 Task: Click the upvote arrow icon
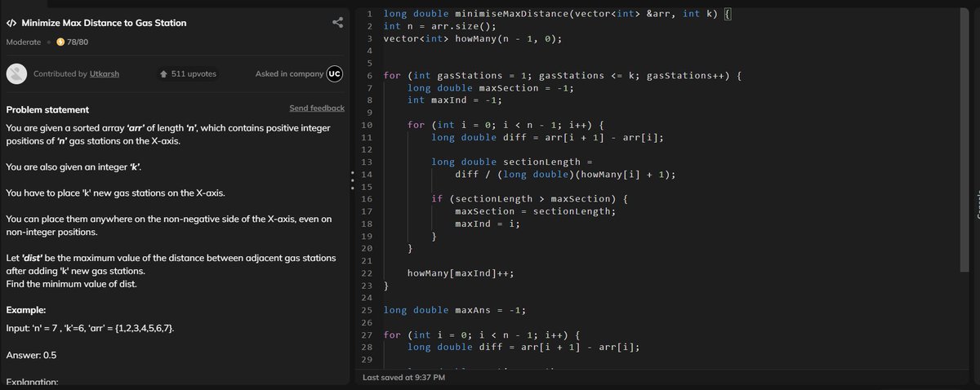165,73
